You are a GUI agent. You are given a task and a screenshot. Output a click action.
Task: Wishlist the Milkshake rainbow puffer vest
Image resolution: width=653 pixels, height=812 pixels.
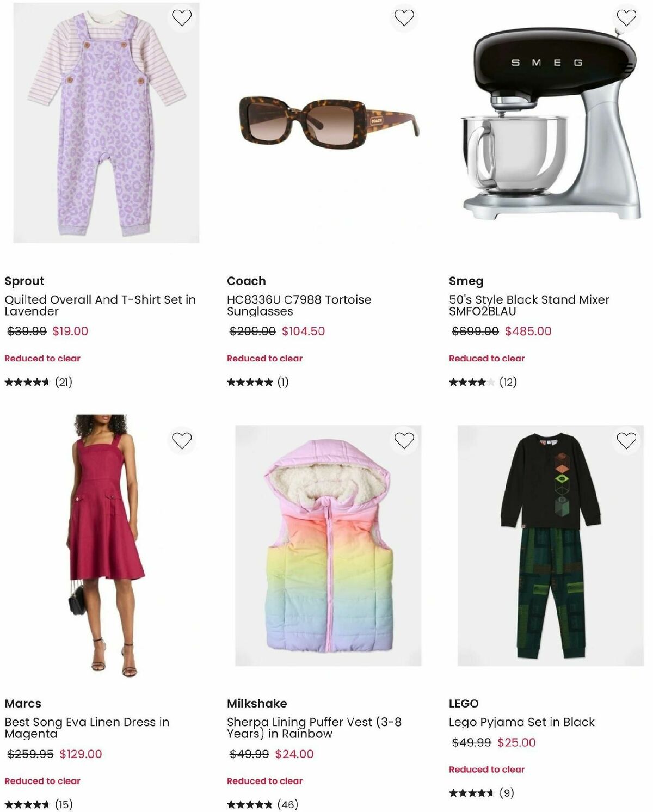click(404, 439)
